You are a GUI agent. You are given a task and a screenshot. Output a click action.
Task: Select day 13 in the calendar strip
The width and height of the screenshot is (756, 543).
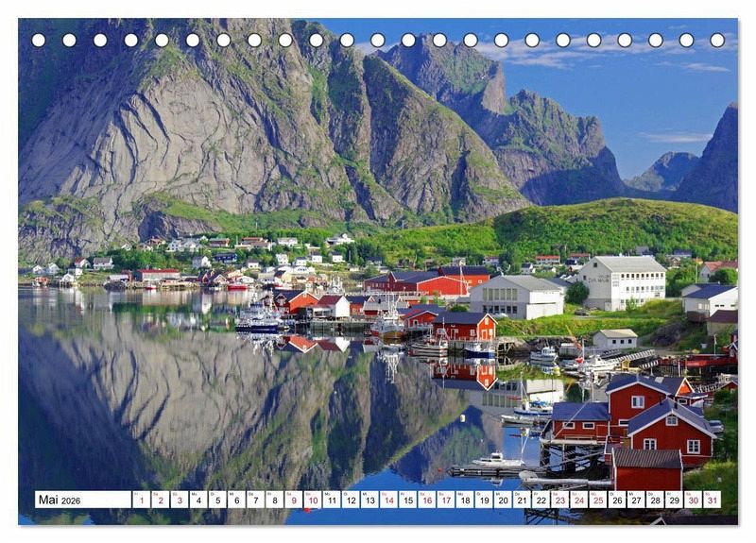pos(369,500)
